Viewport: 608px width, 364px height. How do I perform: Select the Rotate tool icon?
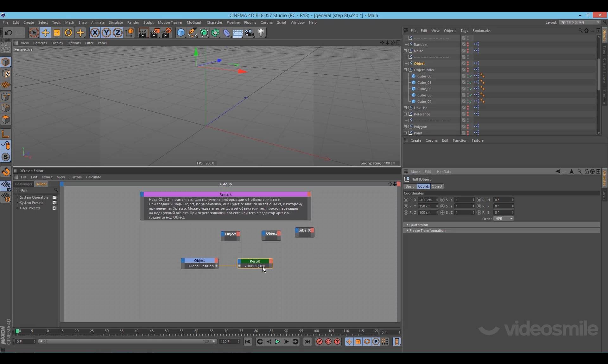(x=68, y=33)
